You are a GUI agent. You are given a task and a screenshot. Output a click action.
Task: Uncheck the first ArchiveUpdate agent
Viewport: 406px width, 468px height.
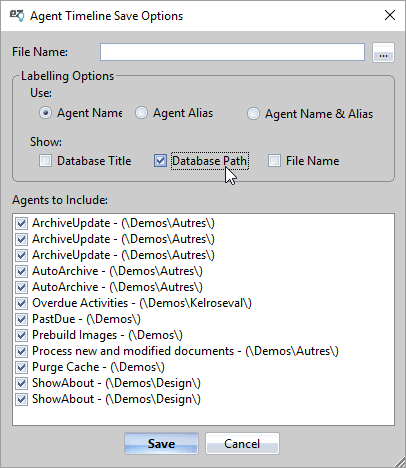21,223
